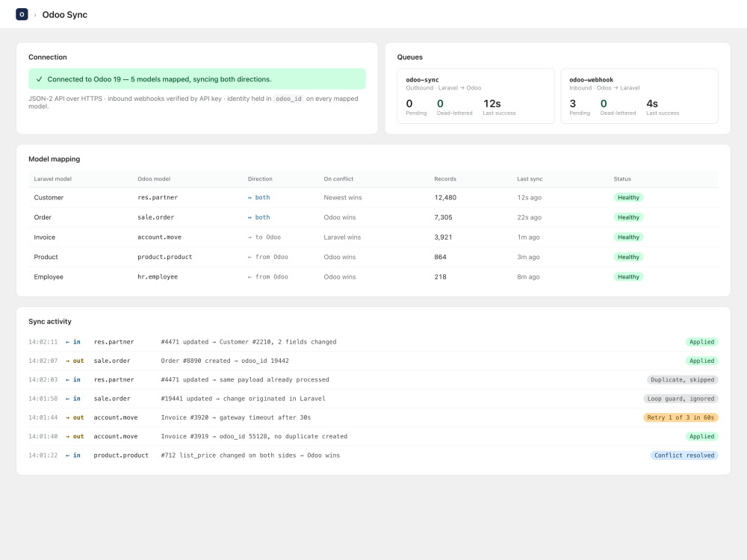Click the 'both' direction for Order row
This screenshot has width=747, height=560.
point(258,217)
